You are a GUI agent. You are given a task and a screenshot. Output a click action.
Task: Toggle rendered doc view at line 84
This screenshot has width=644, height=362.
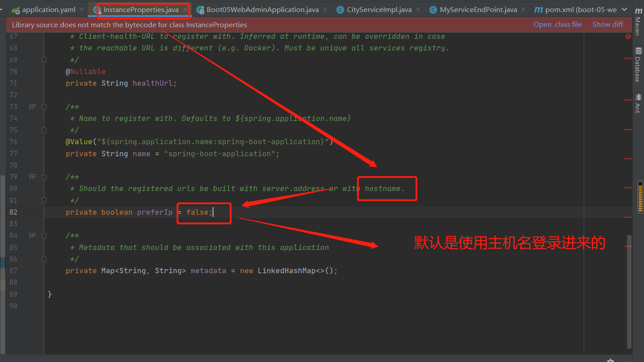click(x=33, y=235)
